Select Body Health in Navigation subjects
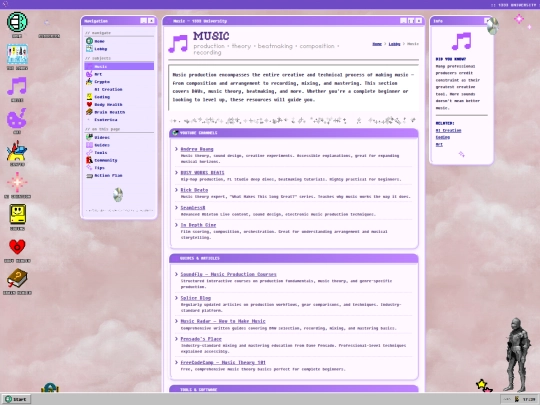The width and height of the screenshot is (540, 405). [x=119, y=104]
